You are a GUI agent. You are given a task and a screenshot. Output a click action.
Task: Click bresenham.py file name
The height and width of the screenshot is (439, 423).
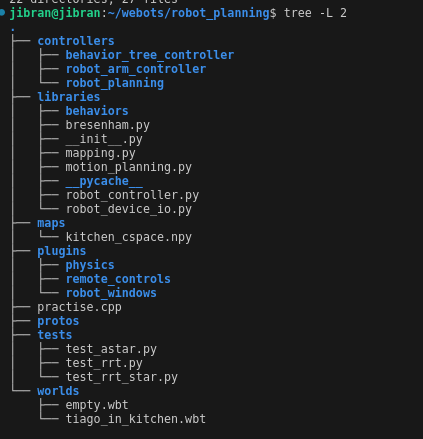click(108, 125)
